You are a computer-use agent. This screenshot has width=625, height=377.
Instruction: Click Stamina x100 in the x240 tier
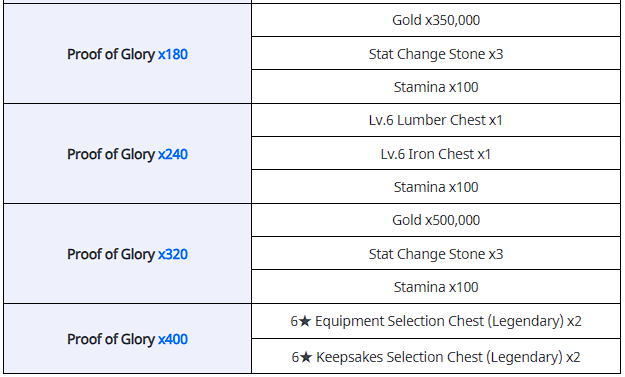436,187
